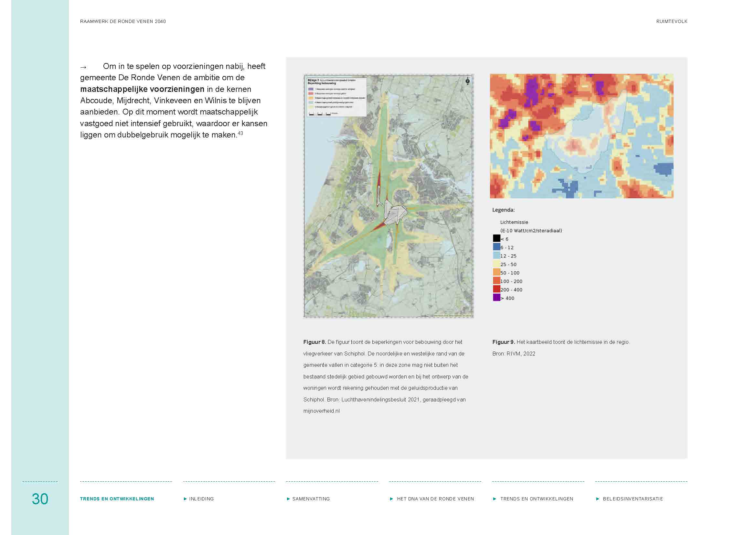Click 'mijnoverheid.nl' in the Figuur 8 caption

(x=322, y=411)
